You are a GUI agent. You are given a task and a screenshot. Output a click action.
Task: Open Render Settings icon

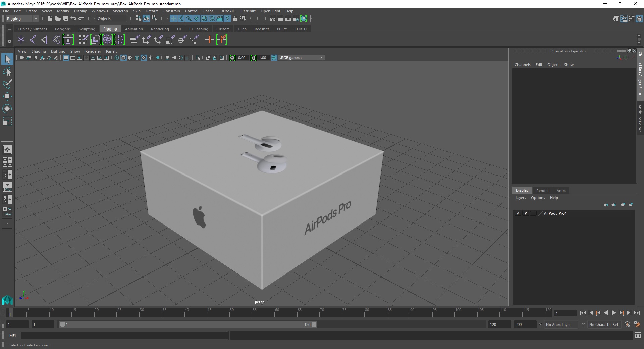point(296,19)
